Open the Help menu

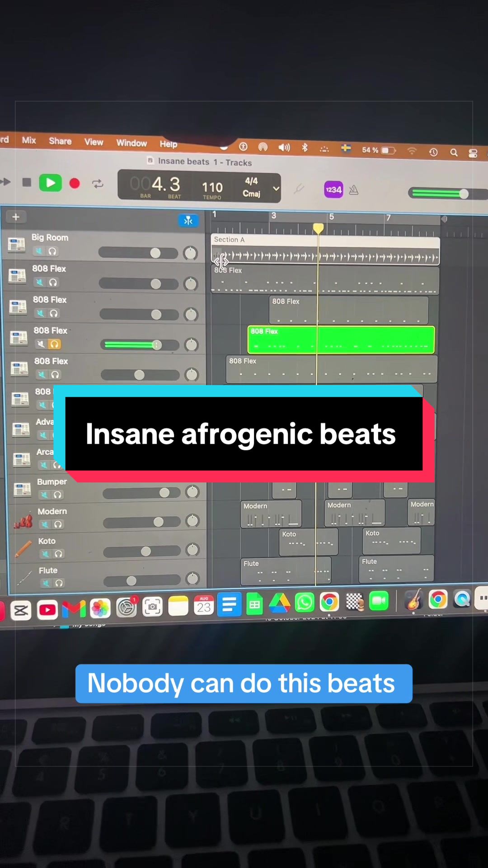[168, 144]
